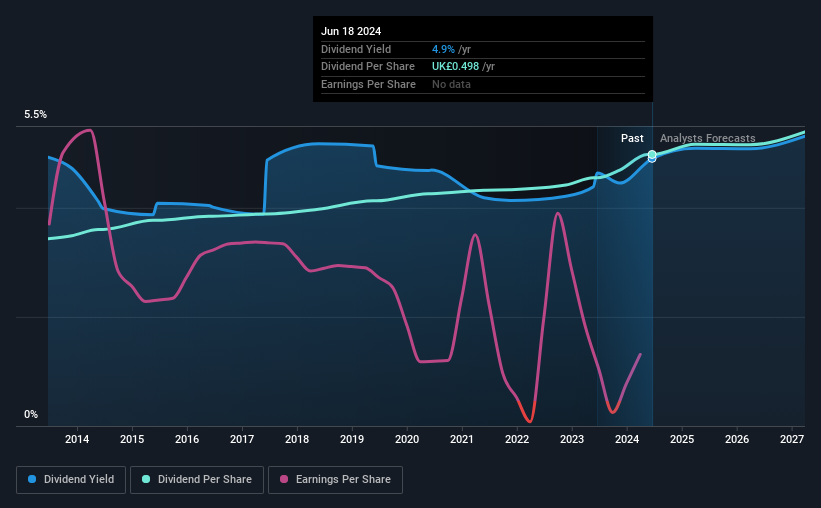Click the 2019 x-axis label
Screen dimensions: 821x508
click(352, 439)
